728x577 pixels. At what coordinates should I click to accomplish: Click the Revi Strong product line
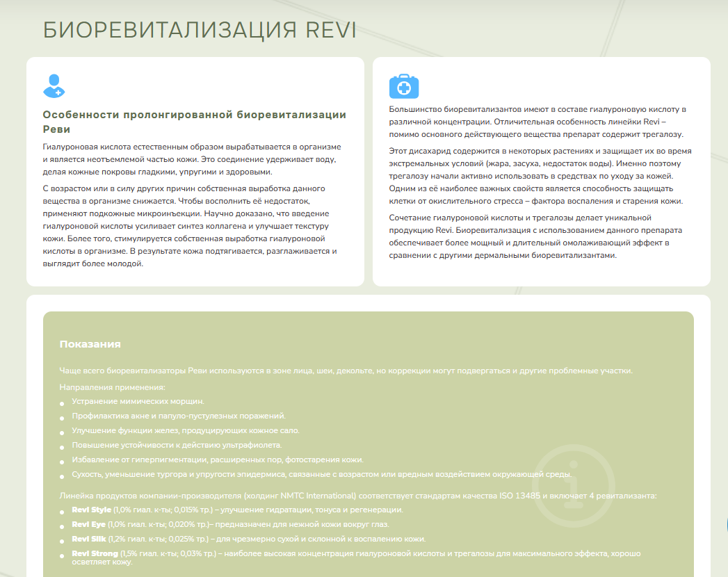coord(356,558)
